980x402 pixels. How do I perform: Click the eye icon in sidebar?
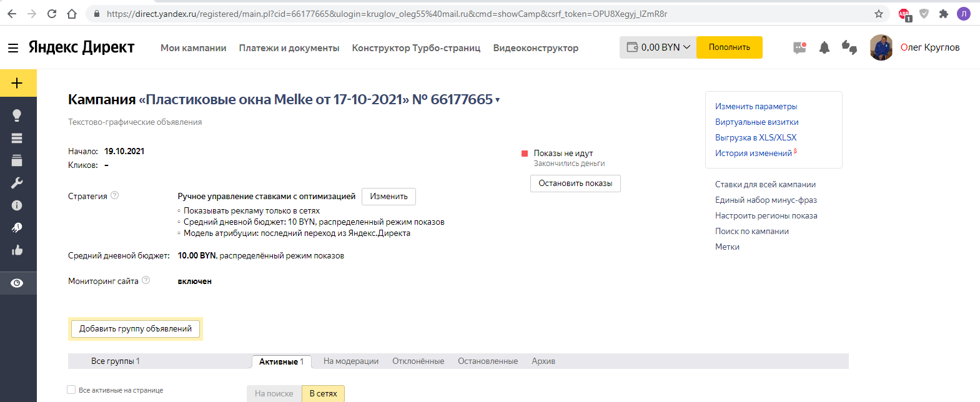click(17, 283)
